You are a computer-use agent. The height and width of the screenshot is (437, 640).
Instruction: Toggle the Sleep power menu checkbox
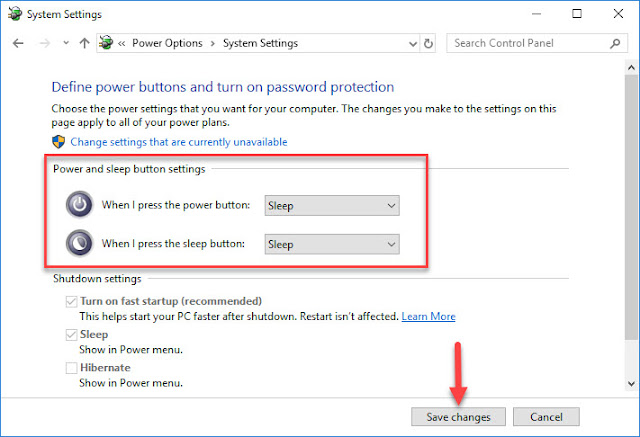[x=71, y=335]
